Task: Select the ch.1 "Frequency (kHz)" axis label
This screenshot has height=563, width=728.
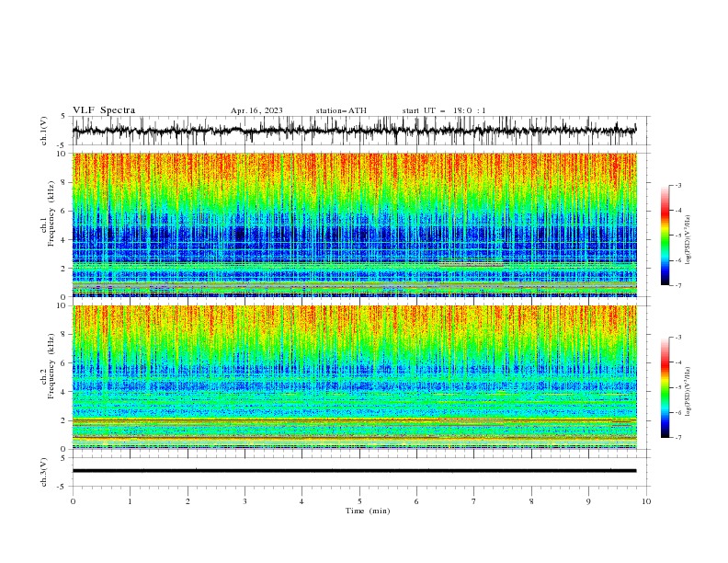Action: 51,214
